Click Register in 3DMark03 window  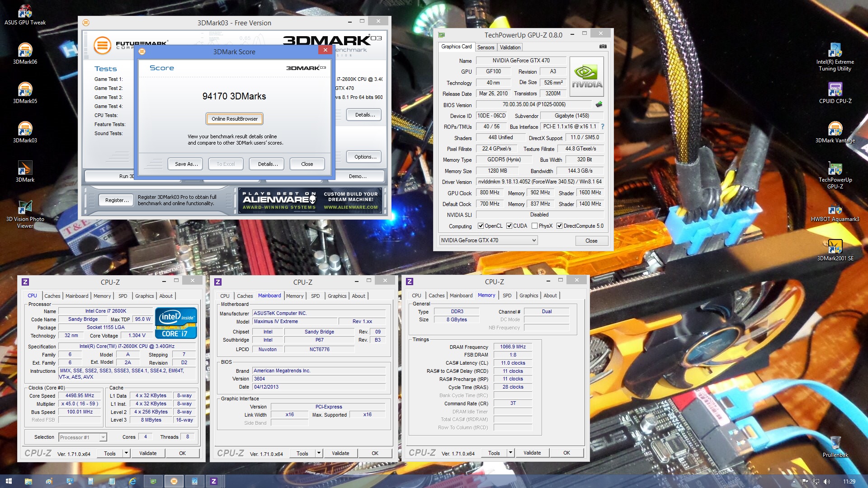[x=116, y=200]
